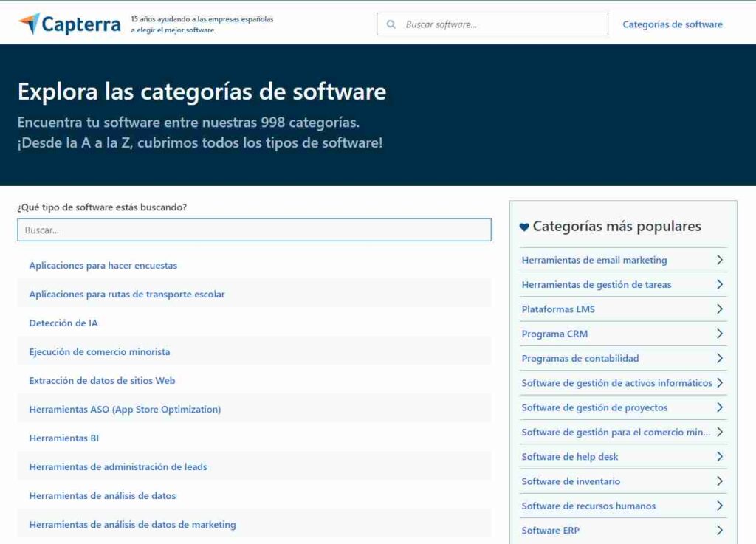Click the heart icon beside Categorías más populares
This screenshot has width=756, height=544.
pyautogui.click(x=524, y=227)
